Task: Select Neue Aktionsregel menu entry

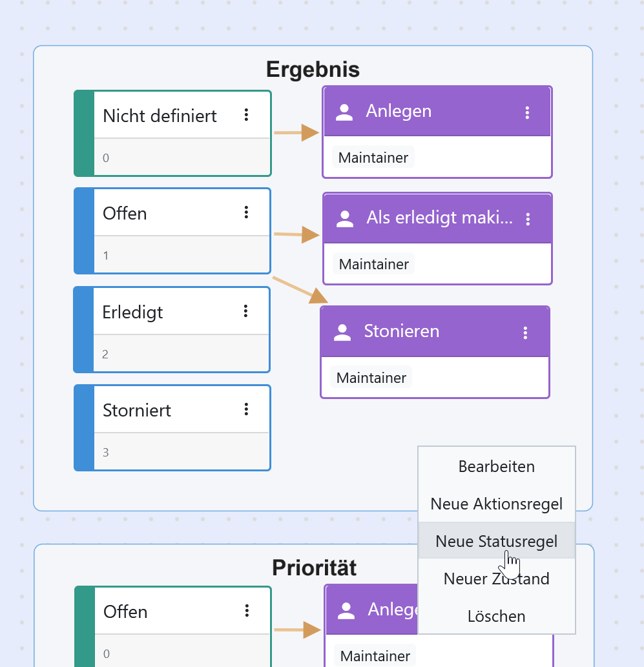Action: [496, 504]
